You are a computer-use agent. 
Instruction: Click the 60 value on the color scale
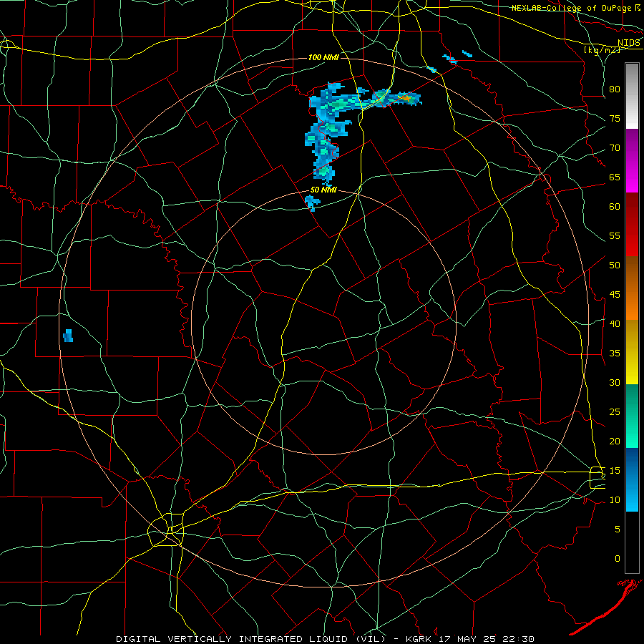tap(615, 207)
